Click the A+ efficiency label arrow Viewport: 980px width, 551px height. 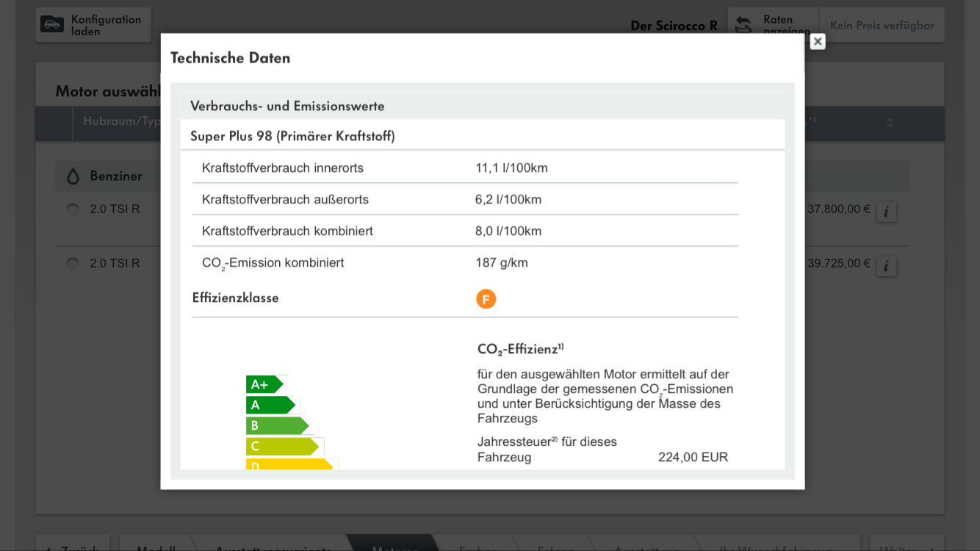pyautogui.click(x=264, y=384)
